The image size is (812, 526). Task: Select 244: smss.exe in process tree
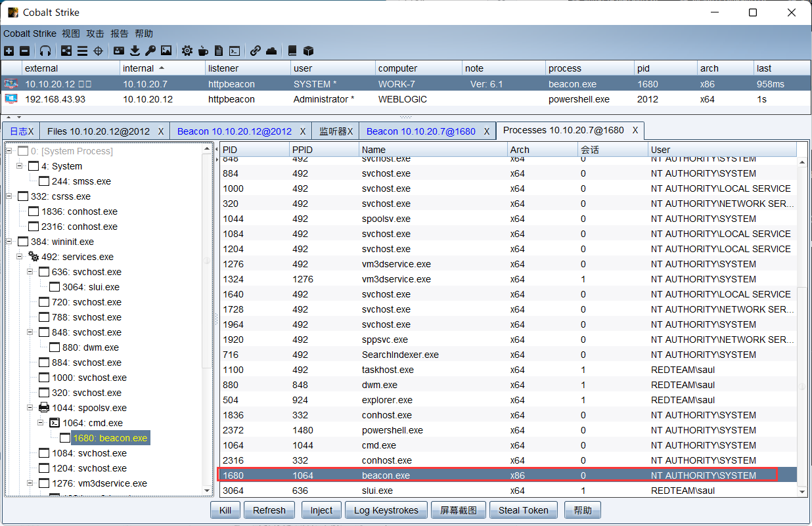point(81,181)
